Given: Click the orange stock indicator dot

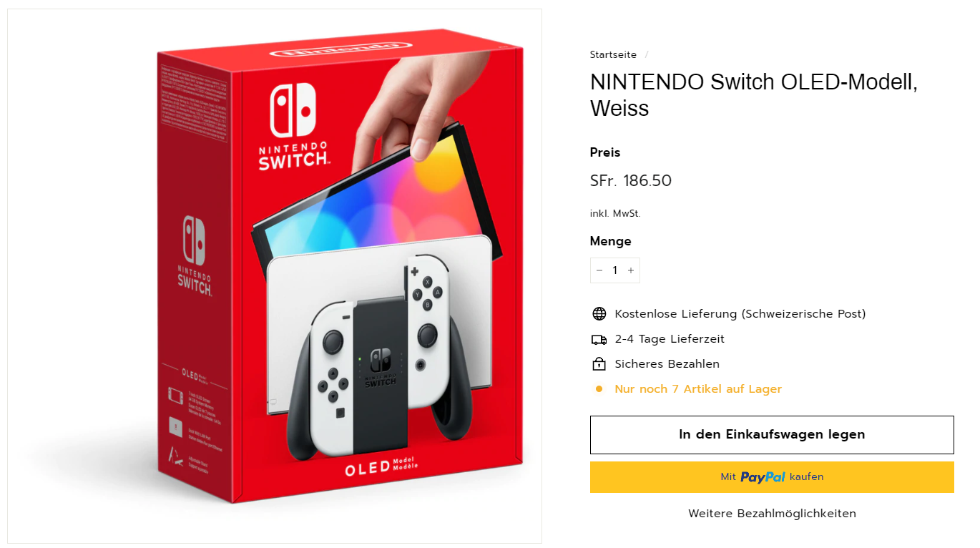Looking at the screenshot, I should [599, 389].
